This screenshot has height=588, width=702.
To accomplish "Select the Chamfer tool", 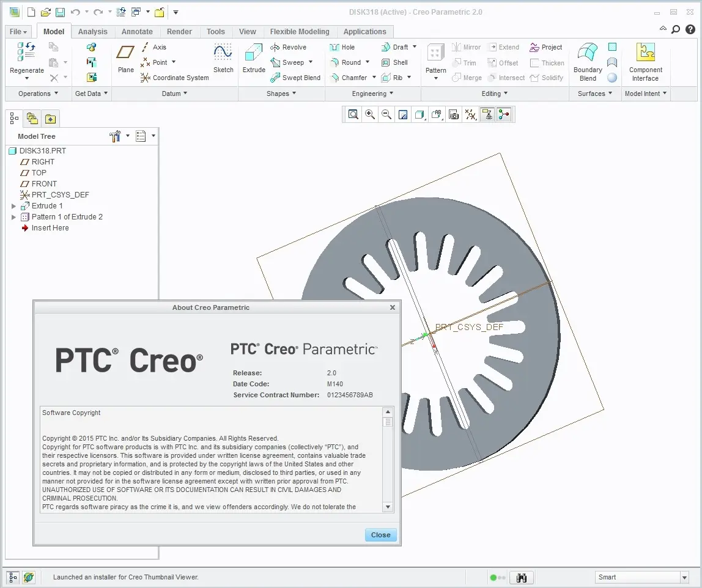I will point(349,78).
